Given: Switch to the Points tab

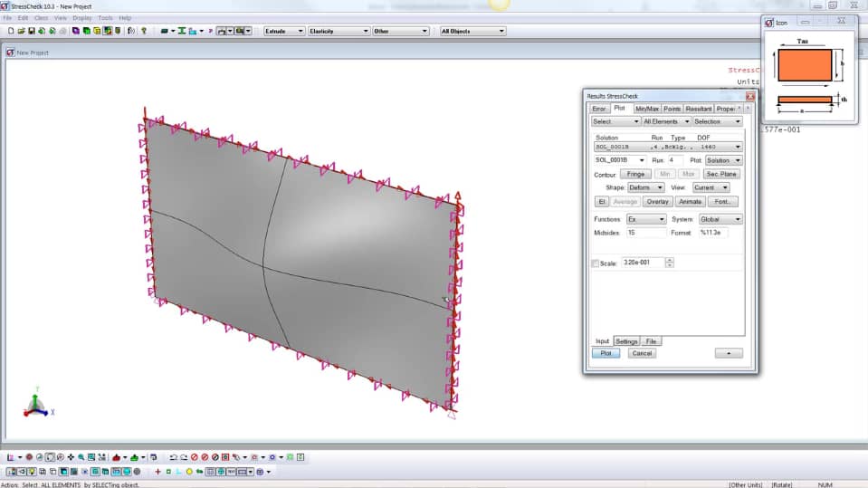Looking at the screenshot, I should pos(672,109).
